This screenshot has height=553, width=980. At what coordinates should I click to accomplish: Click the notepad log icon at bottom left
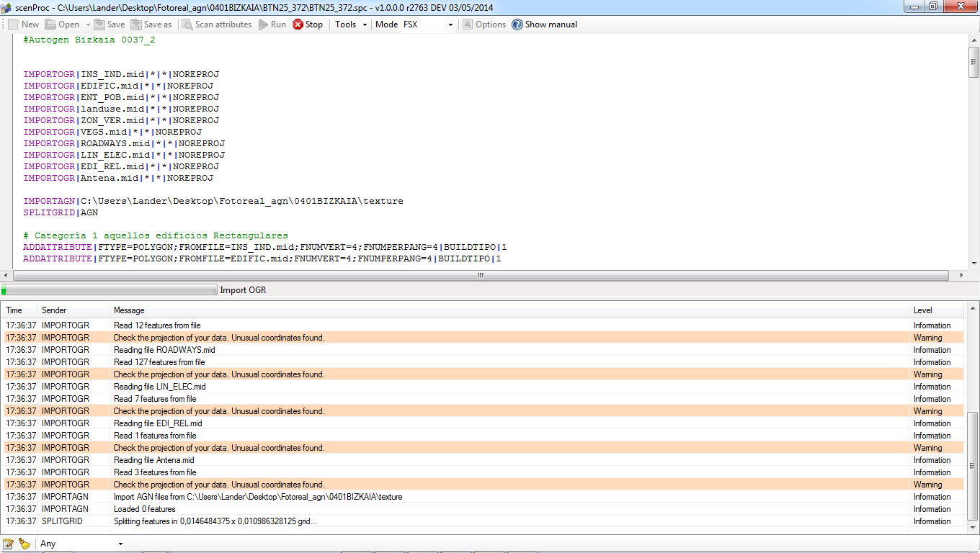pos(9,544)
